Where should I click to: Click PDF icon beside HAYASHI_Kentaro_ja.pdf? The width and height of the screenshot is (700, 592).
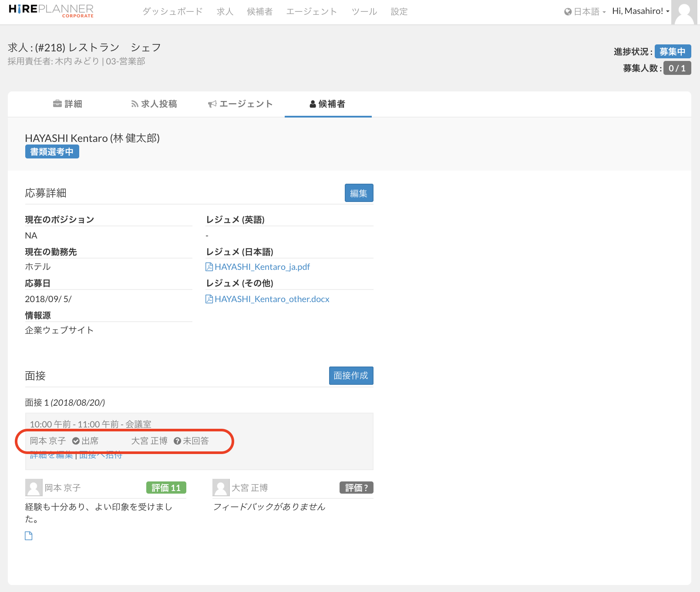click(209, 267)
